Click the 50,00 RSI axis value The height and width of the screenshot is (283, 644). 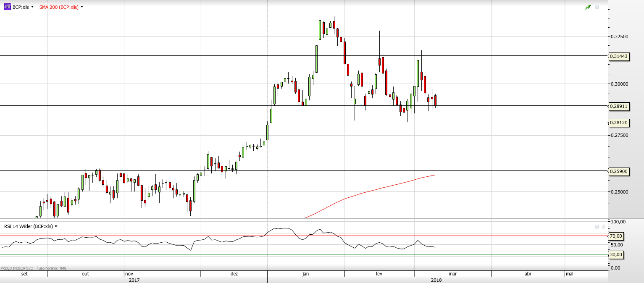tap(617, 245)
